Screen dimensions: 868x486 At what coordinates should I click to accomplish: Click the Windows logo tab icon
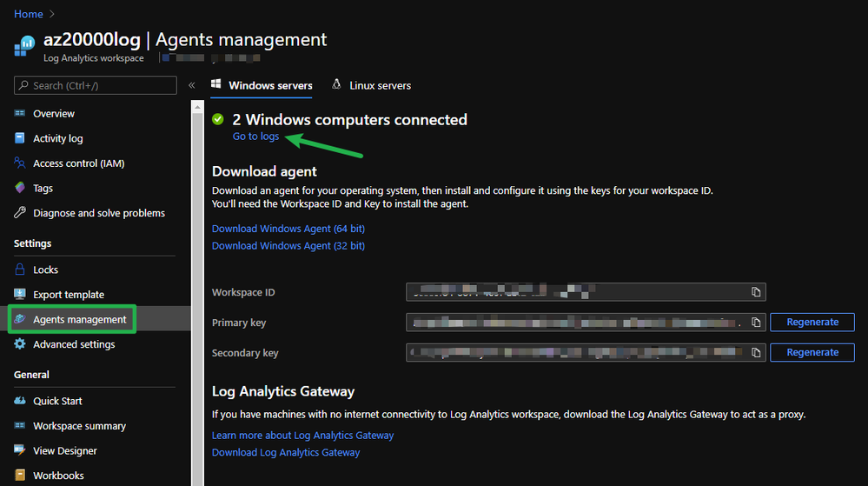215,84
